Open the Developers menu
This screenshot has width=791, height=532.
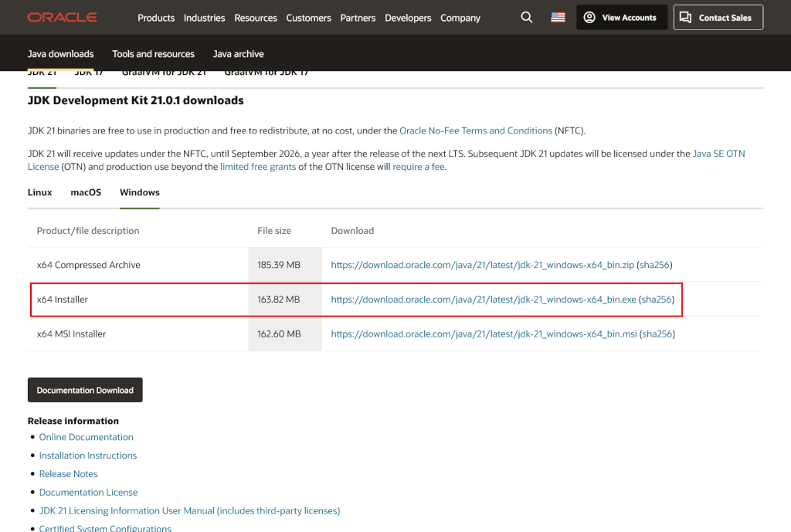(408, 18)
